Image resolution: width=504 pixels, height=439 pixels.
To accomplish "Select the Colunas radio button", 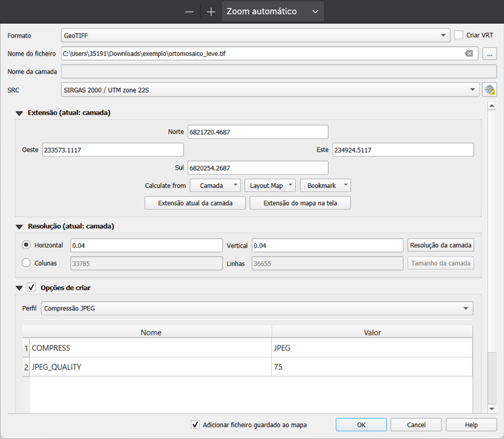I will [x=26, y=263].
